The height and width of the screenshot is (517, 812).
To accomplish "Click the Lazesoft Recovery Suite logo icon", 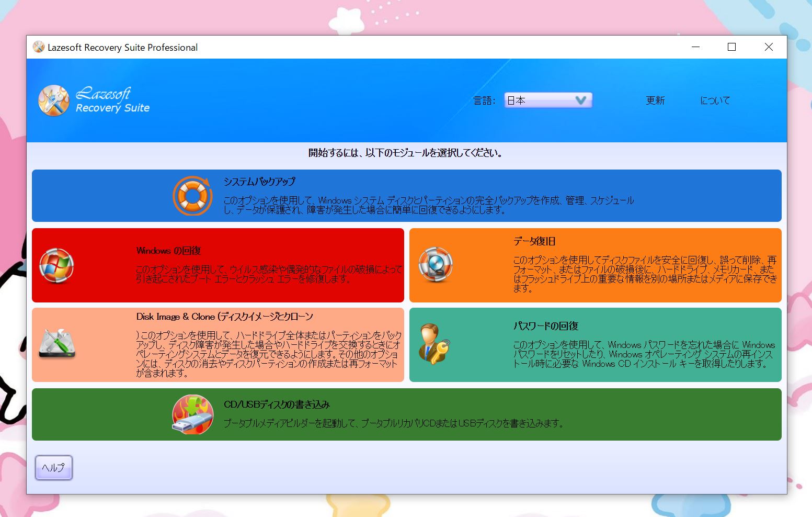I will (53, 100).
